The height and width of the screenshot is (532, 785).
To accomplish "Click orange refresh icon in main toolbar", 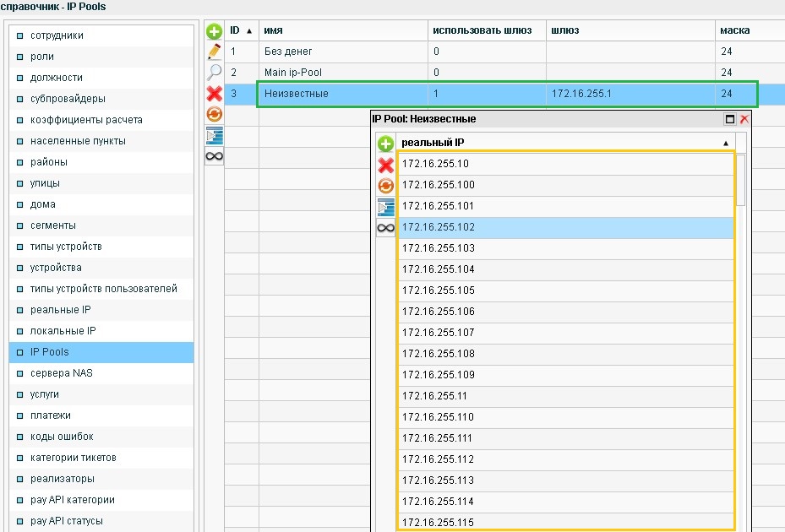I will point(215,114).
